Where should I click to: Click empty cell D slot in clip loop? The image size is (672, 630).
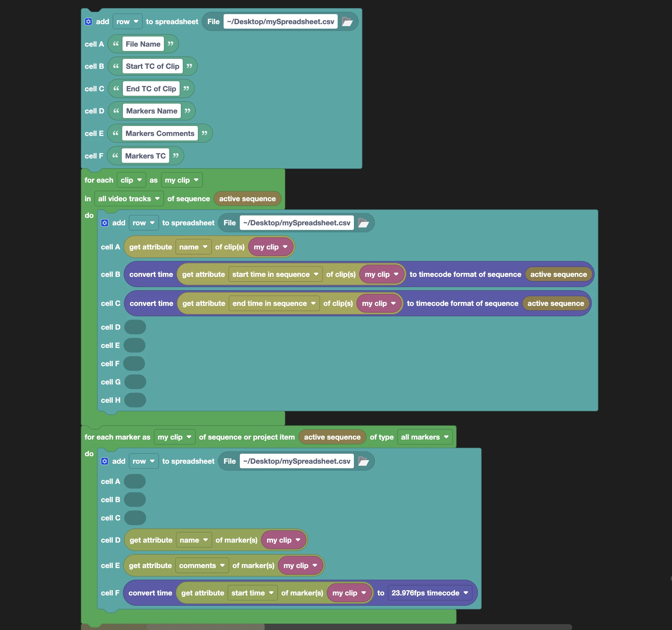[135, 327]
